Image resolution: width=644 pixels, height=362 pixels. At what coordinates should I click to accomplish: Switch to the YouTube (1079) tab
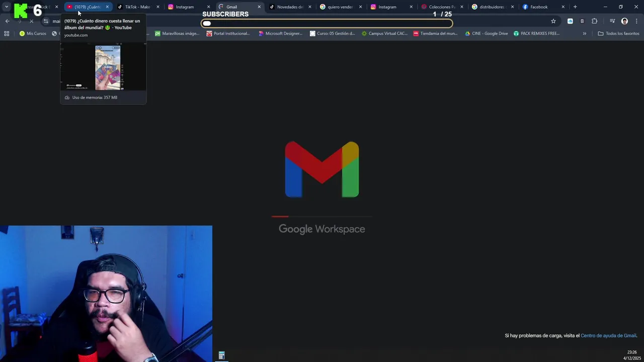88,7
